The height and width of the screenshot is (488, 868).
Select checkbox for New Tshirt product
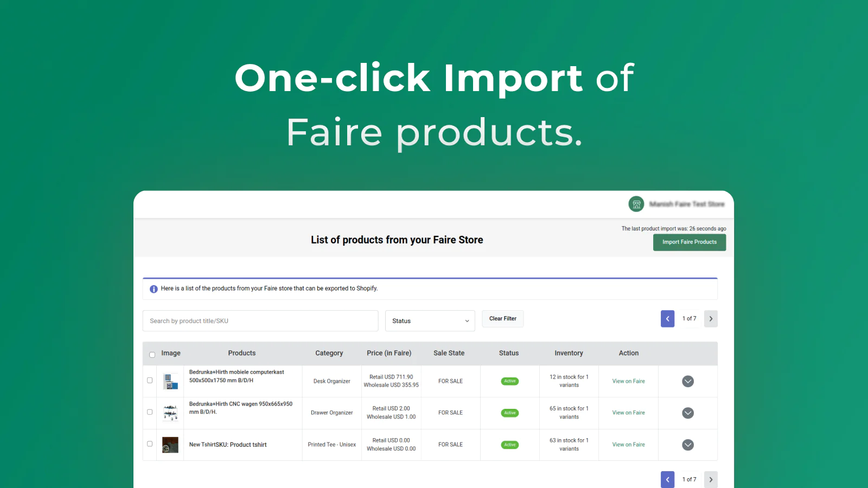[x=150, y=444]
